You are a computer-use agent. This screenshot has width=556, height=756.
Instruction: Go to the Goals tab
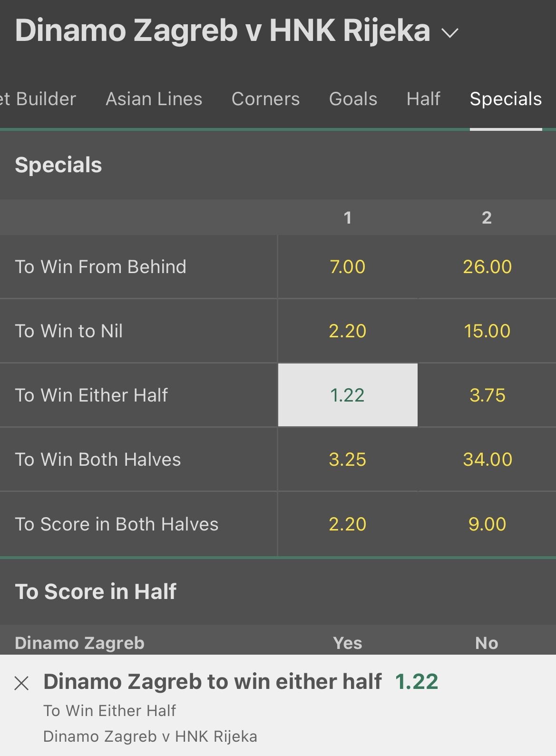click(353, 99)
